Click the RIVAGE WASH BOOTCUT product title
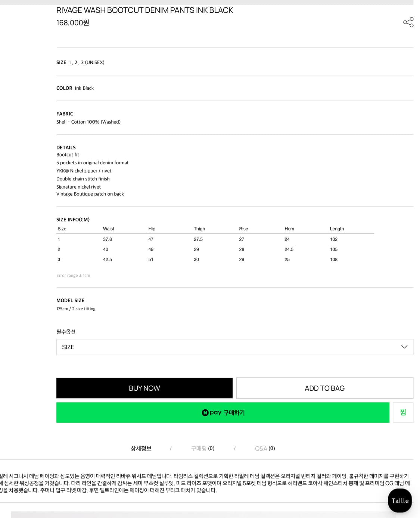420x518 pixels. pyautogui.click(x=144, y=10)
